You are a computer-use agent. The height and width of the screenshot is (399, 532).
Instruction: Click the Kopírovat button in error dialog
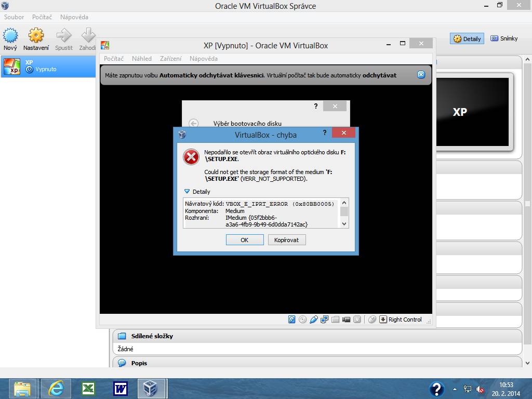pyautogui.click(x=287, y=240)
